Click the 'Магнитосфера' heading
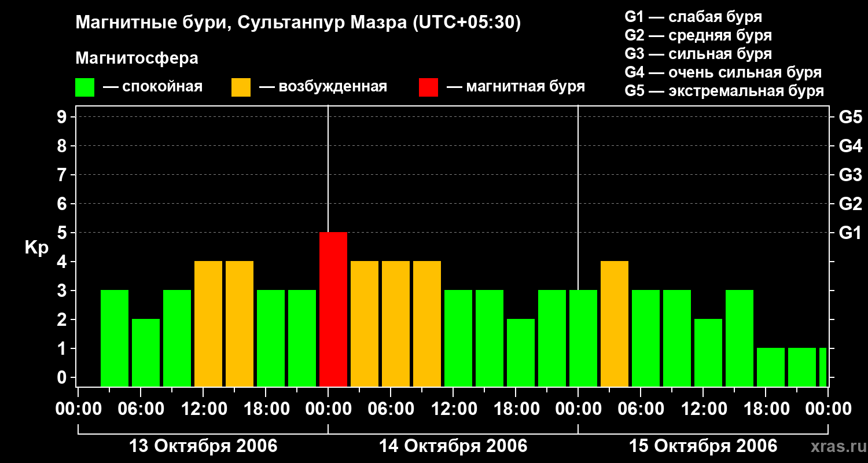868x463 pixels. point(137,58)
